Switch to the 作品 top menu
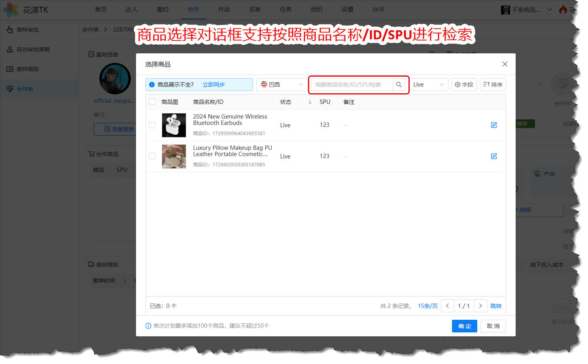Image resolution: width=588 pixels, height=364 pixels. click(224, 9)
